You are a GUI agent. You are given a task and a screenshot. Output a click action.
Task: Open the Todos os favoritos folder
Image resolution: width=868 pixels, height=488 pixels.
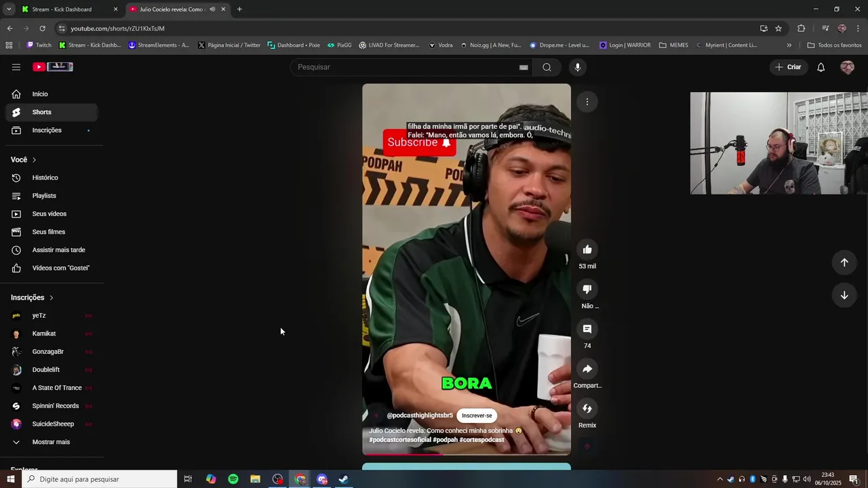point(834,45)
